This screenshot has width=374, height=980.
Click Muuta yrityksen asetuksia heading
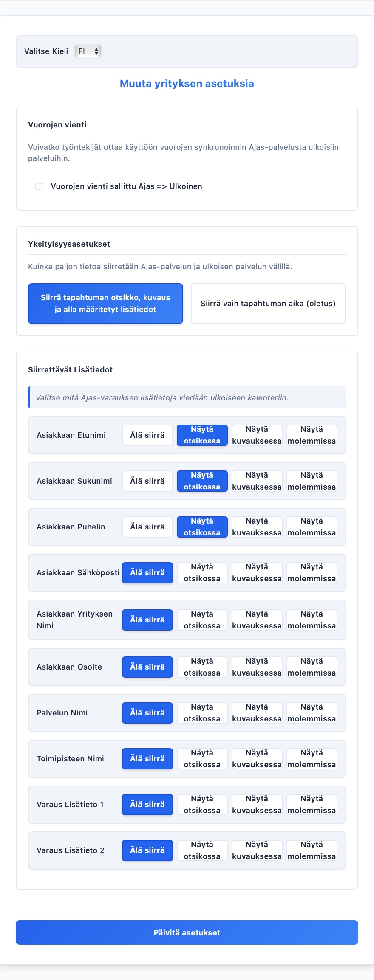tap(187, 84)
